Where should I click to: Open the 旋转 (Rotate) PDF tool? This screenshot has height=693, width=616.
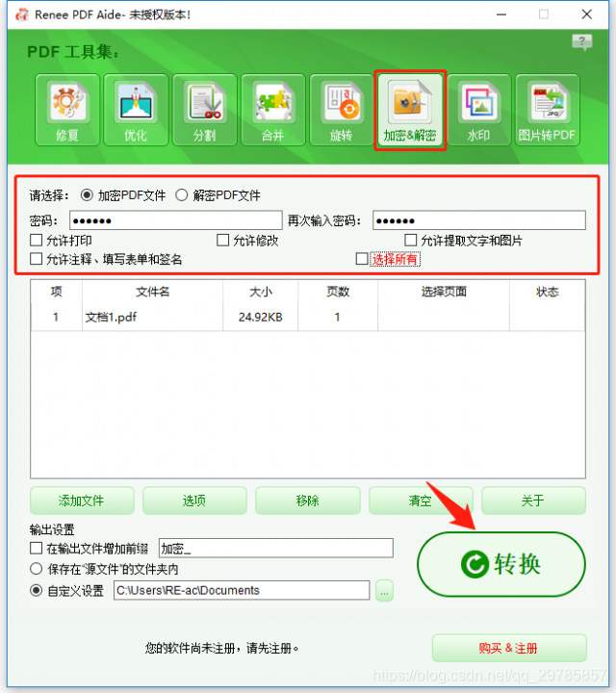pos(342,110)
